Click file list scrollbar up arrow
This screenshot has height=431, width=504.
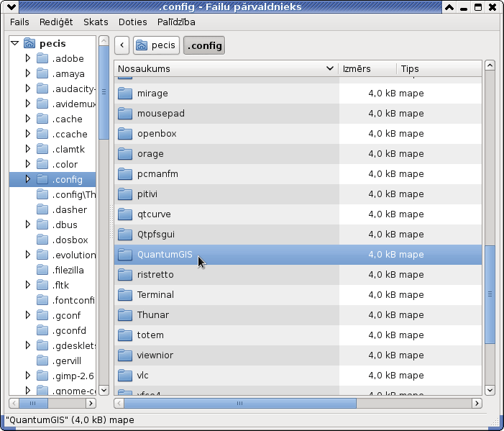[490, 65]
